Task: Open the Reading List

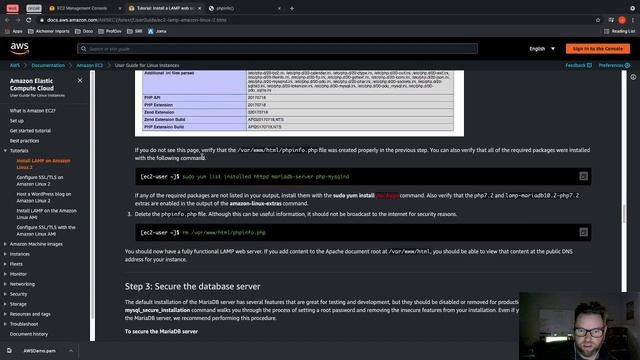Action: 619,31
